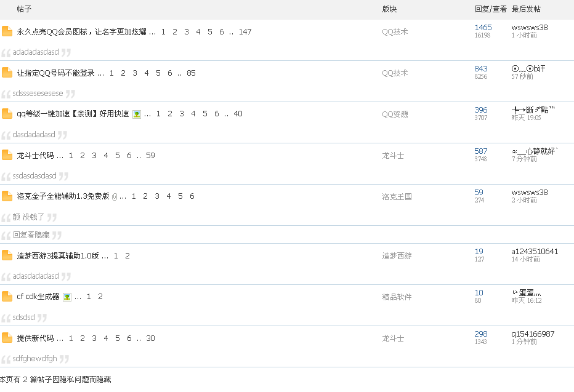The image size is (574, 392).
Task: Click reply count 587
Action: tap(481, 151)
